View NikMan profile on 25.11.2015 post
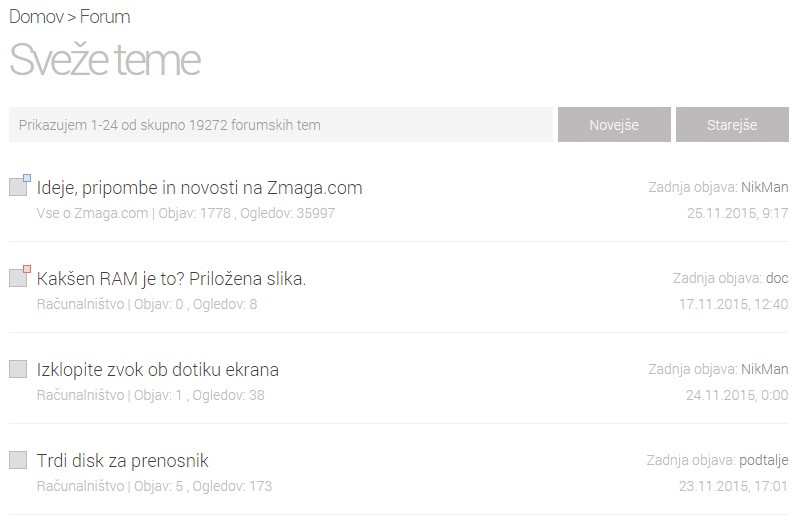 point(765,187)
